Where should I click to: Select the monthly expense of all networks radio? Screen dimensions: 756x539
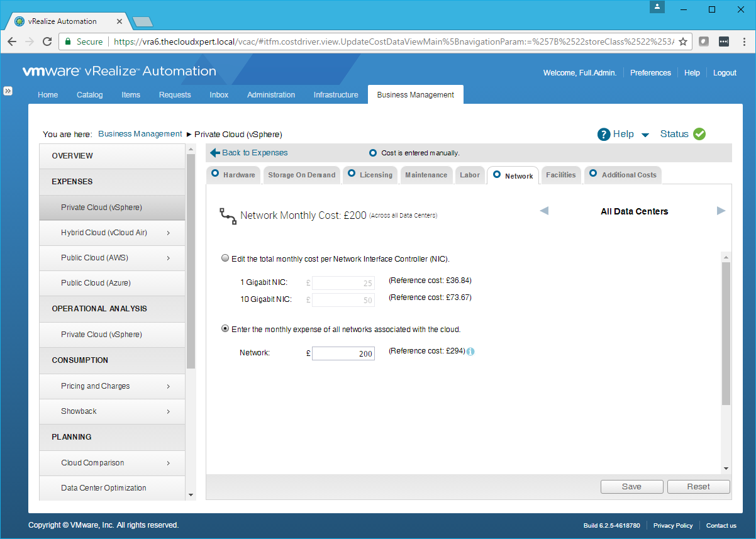coord(225,329)
